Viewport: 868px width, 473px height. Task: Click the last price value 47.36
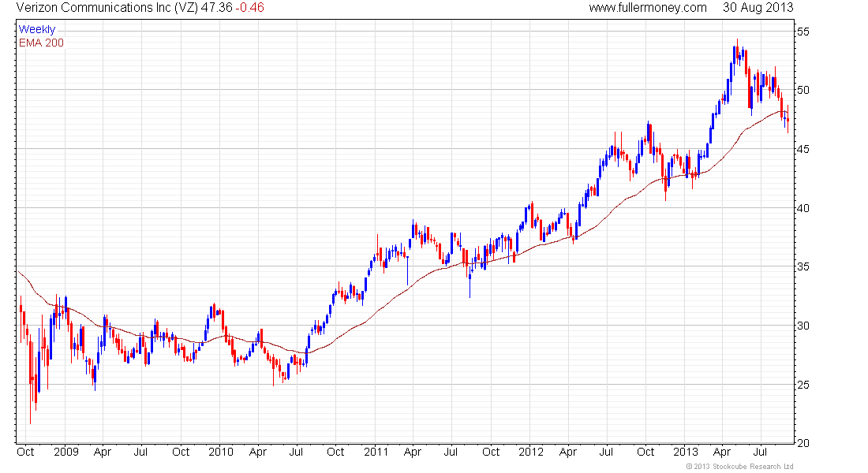click(x=216, y=8)
